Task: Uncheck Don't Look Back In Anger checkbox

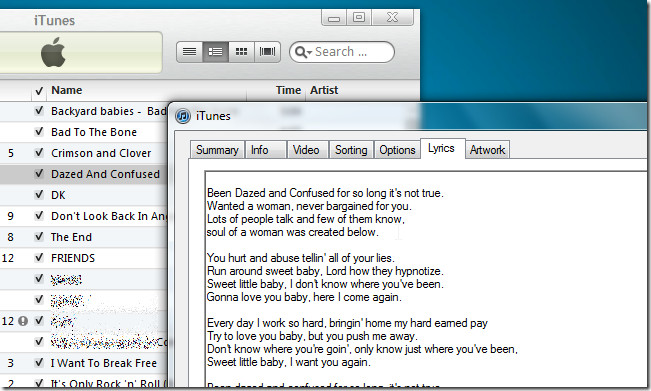Action: tap(39, 215)
